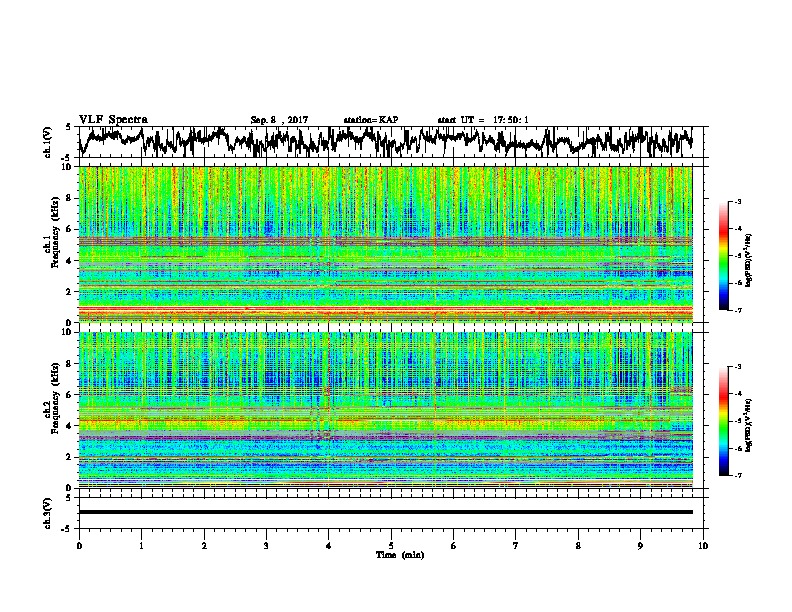Click the "start UT = 17:50: 1" text
This screenshot has height=612, width=792.
(483, 120)
